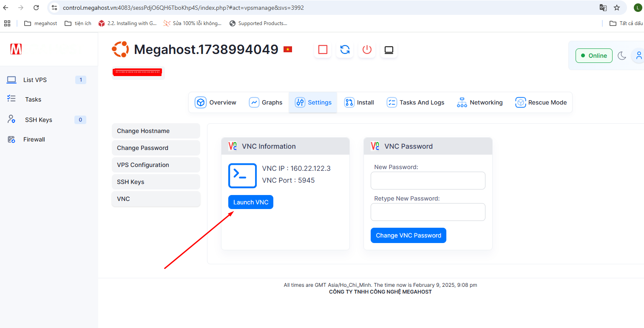644x328 pixels.
Task: Click the laptop VNC console icon in header
Action: 389,50
